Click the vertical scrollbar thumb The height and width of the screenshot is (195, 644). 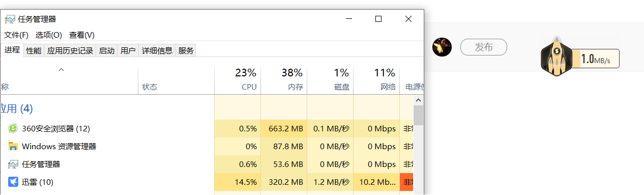coord(418,115)
